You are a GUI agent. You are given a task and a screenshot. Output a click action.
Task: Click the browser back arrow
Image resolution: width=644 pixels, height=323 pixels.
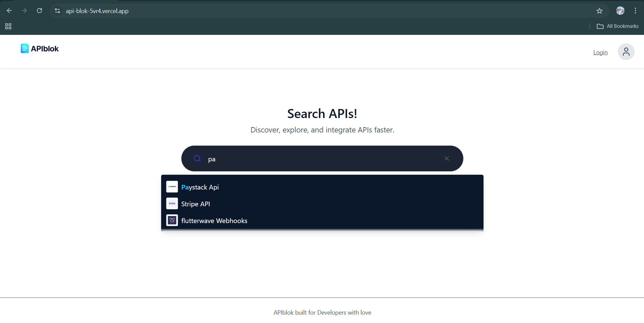(9, 11)
